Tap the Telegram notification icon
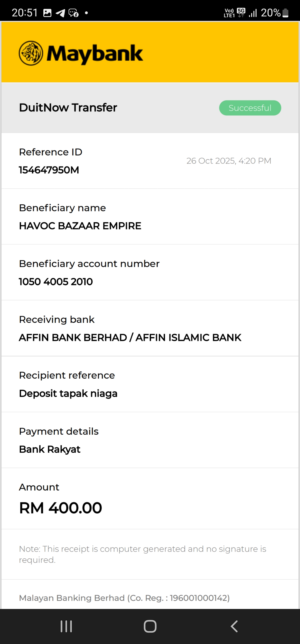 click(x=60, y=13)
